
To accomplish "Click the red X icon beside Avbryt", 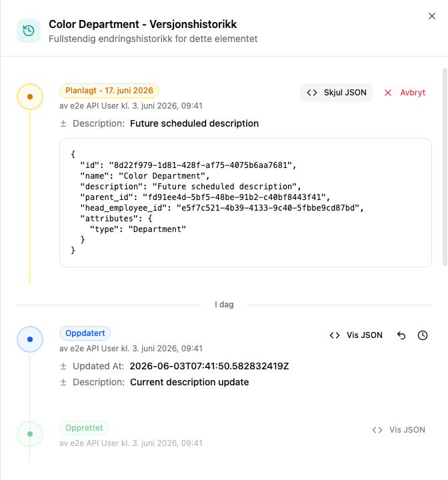I will click(388, 93).
